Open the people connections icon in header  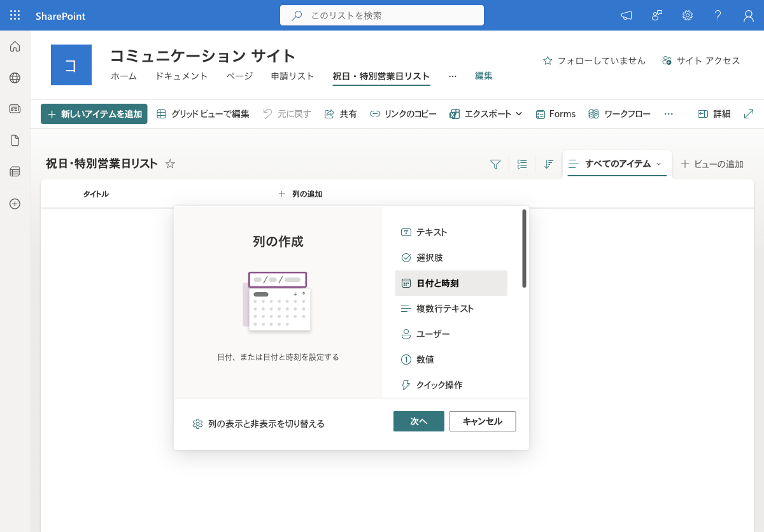point(657,15)
